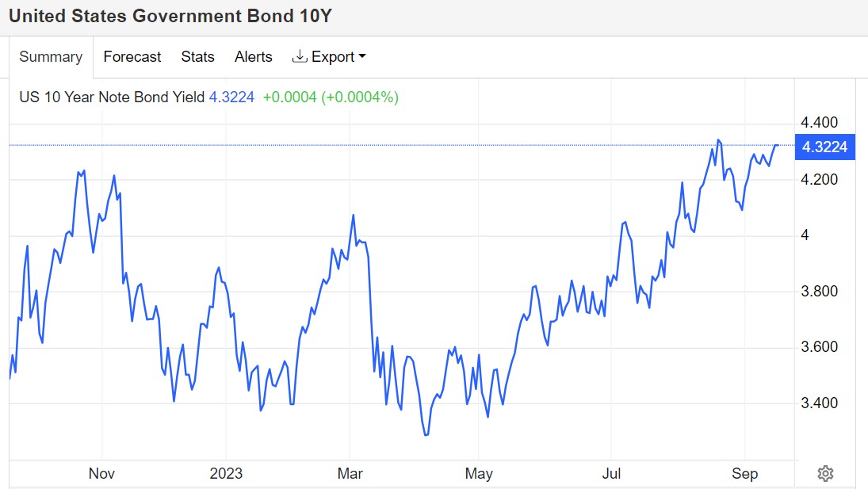The width and height of the screenshot is (868, 489).
Task: Click the United States Government Bond 10Y title
Action: coord(170,16)
